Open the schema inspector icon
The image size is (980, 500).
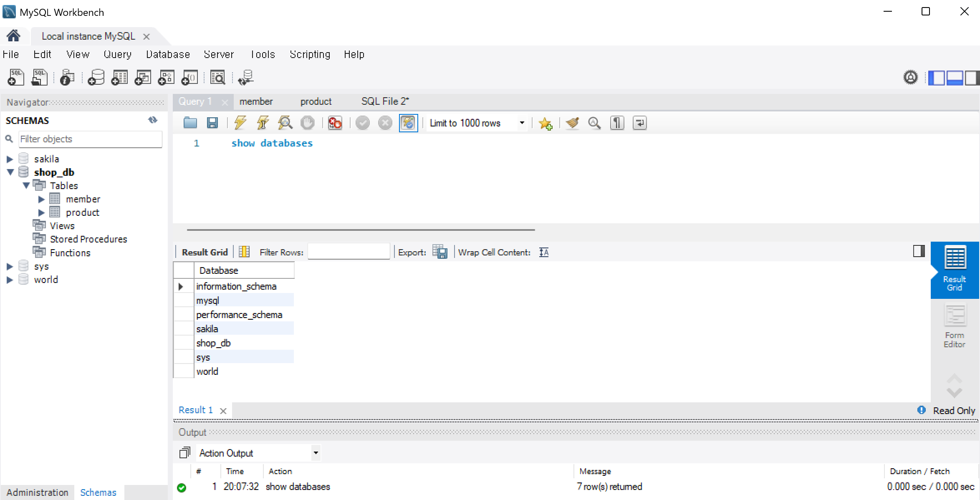(x=67, y=78)
